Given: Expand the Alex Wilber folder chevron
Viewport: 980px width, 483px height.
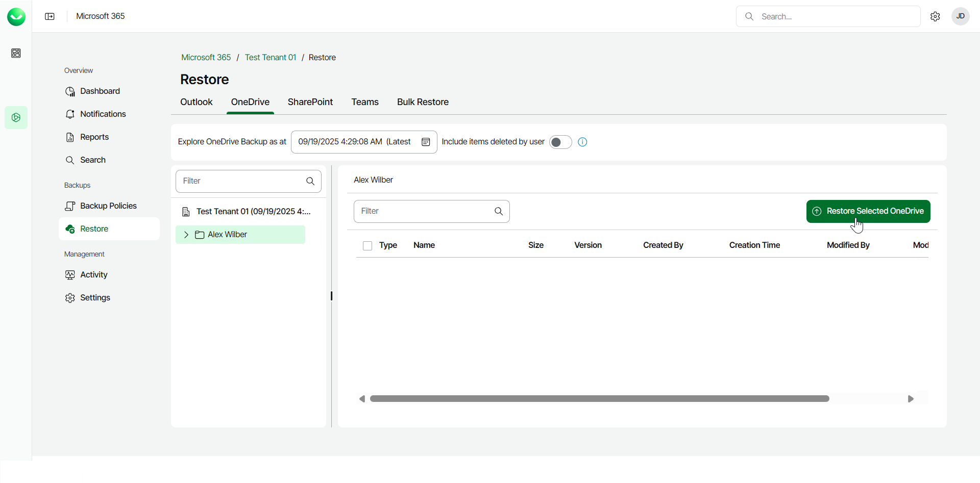Looking at the screenshot, I should click(x=186, y=235).
